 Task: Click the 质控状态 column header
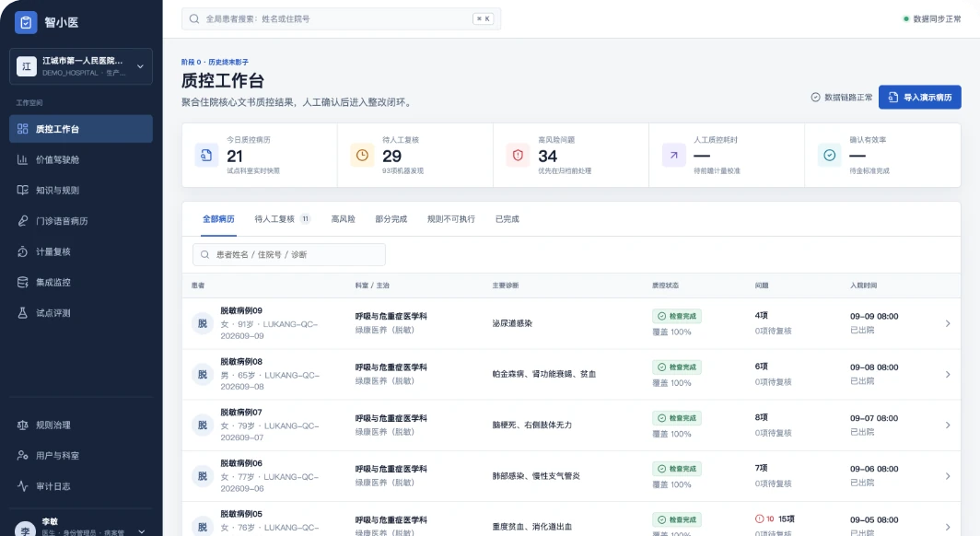tap(666, 285)
